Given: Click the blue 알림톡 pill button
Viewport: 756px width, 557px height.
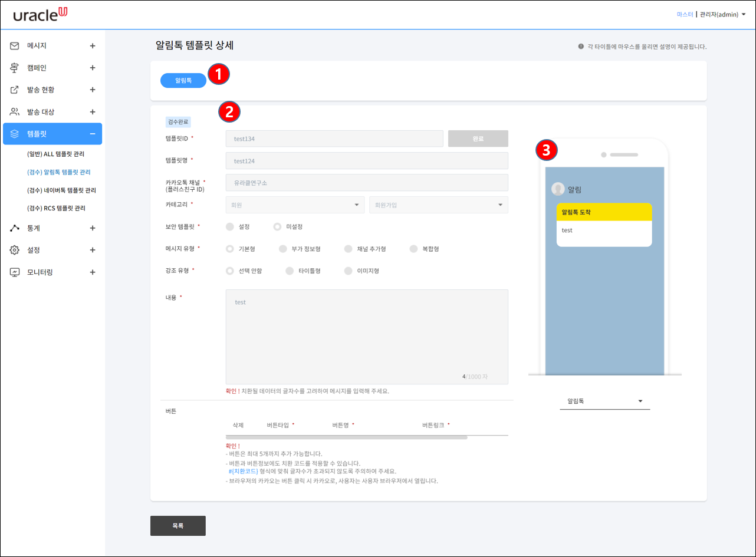Looking at the screenshot, I should point(183,80).
